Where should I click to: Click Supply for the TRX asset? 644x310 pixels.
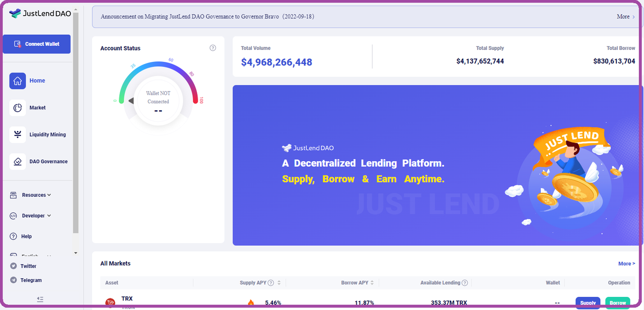(x=588, y=302)
